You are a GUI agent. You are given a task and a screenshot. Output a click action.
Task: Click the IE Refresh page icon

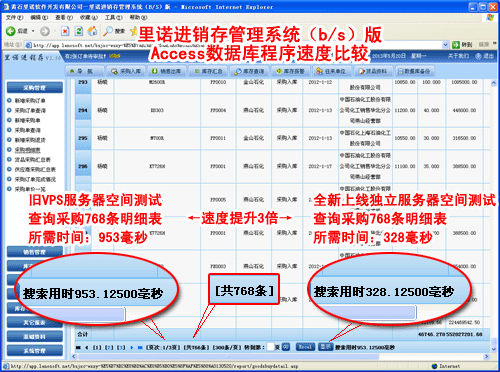(x=79, y=31)
